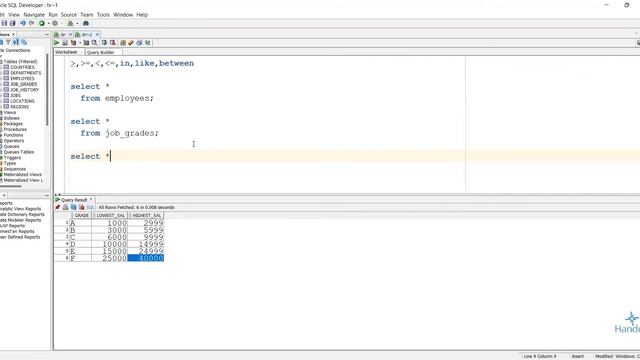Click the SQL Tuning Advisor icon
Image resolution: width=640 pixels, height=360 pixels.
[x=94, y=43]
